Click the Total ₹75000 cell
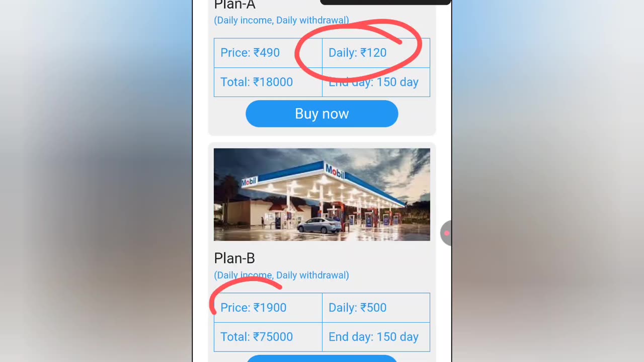This screenshot has height=362, width=644. point(268,337)
